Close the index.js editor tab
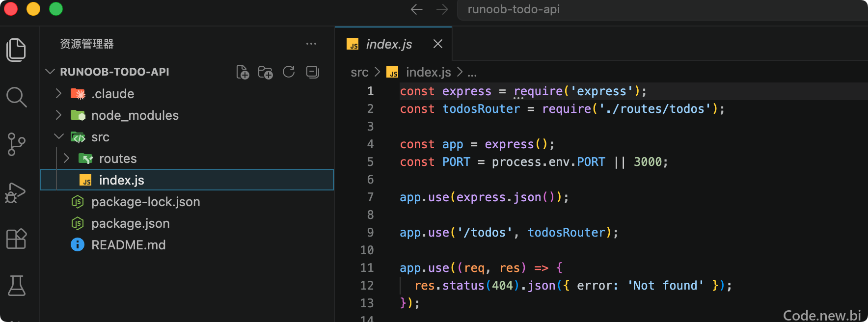868x322 pixels. (438, 44)
